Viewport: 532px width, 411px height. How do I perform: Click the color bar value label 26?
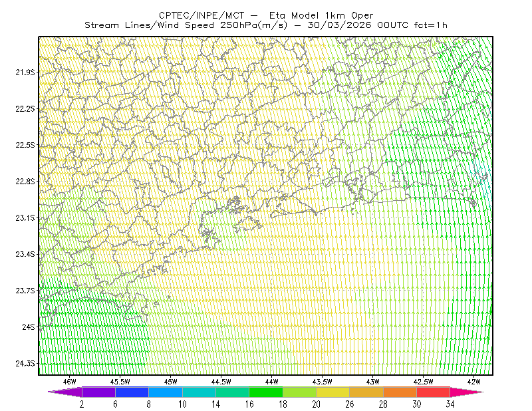pos(350,404)
